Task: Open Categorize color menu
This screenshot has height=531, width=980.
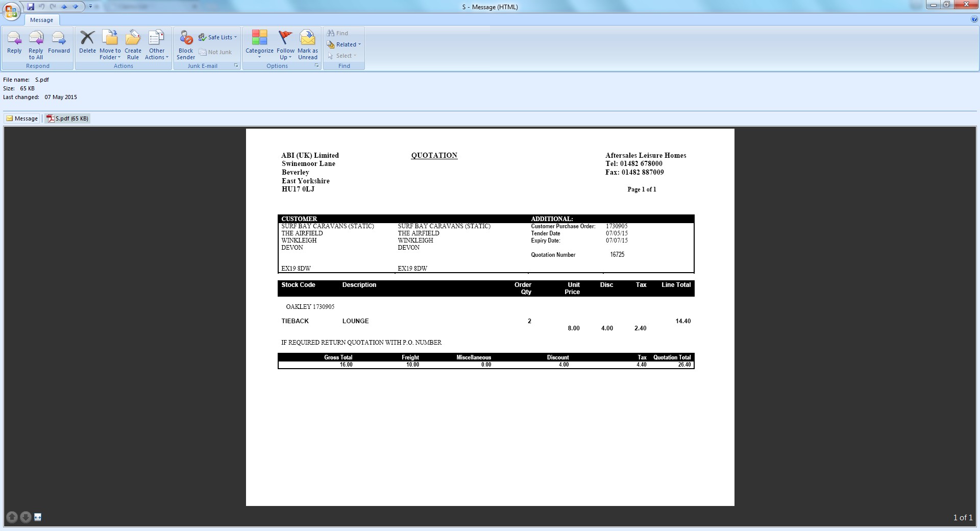Action: point(259,44)
